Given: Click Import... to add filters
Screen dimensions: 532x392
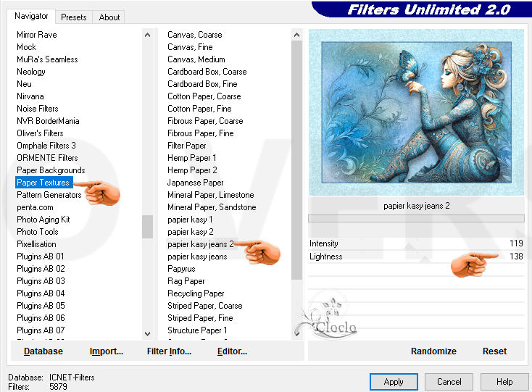Looking at the screenshot, I should (x=107, y=351).
